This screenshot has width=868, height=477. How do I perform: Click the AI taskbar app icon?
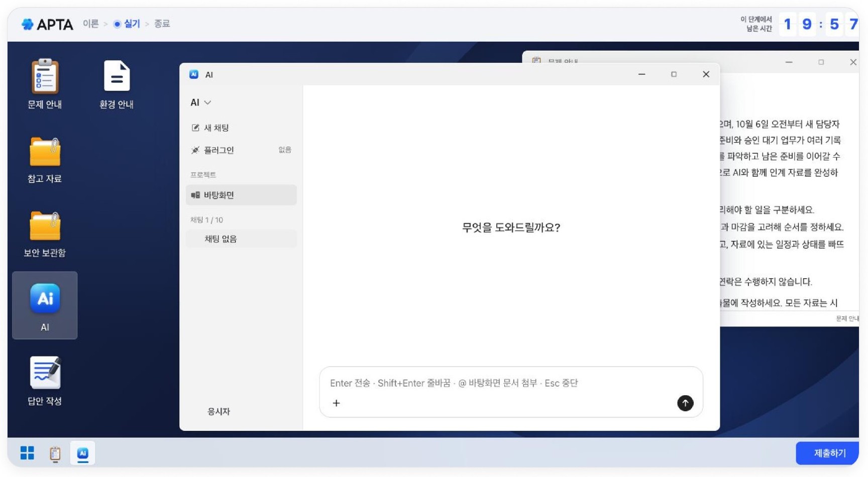(83, 453)
